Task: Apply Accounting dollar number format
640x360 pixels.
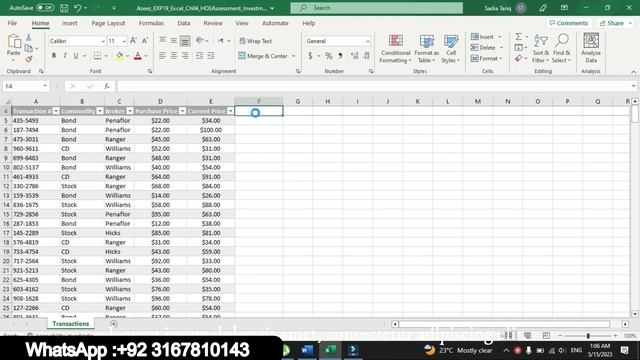Action: pyautogui.click(x=310, y=56)
